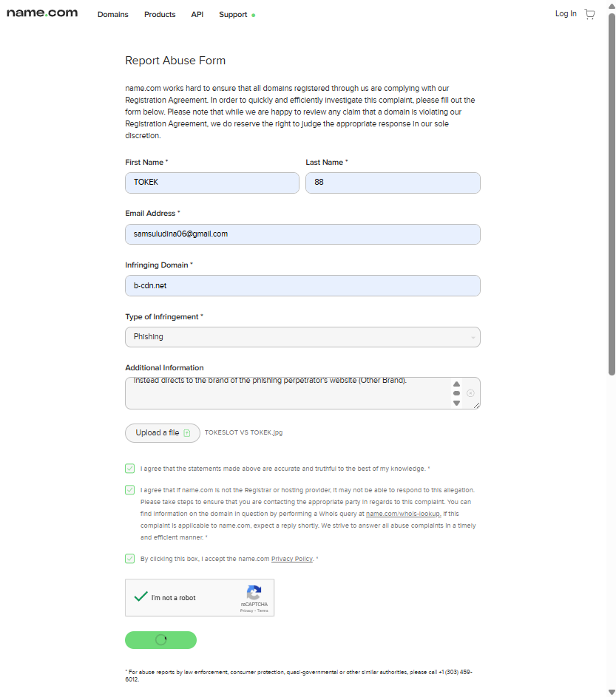Toggle the Privacy Policy acceptance checkbox
616x697 pixels.
(x=130, y=559)
